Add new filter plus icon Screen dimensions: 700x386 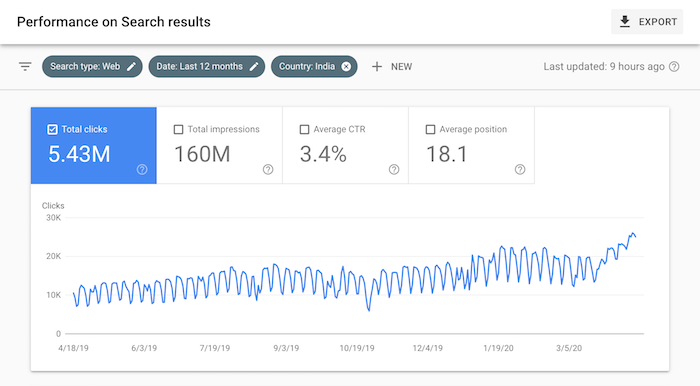point(377,66)
